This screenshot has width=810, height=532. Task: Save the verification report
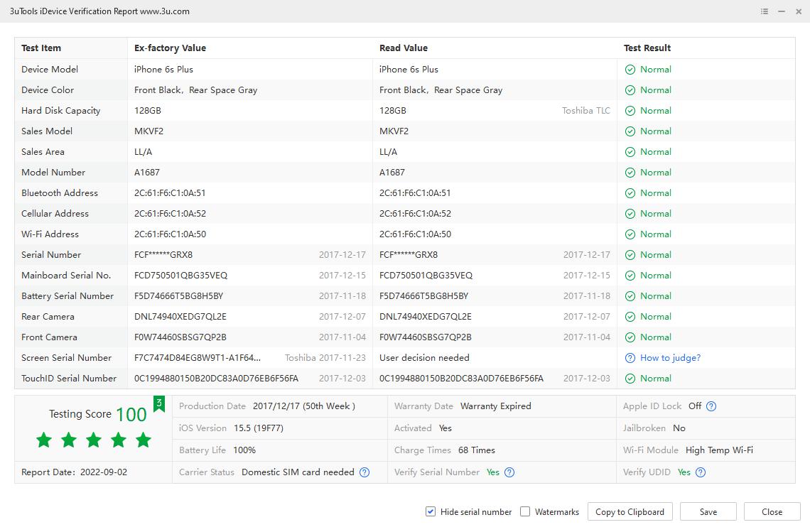pos(708,511)
